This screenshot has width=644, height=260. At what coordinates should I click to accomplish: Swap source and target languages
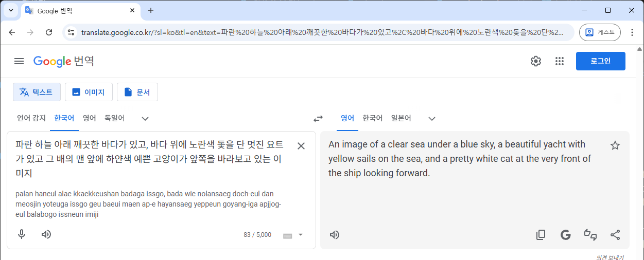(x=318, y=119)
